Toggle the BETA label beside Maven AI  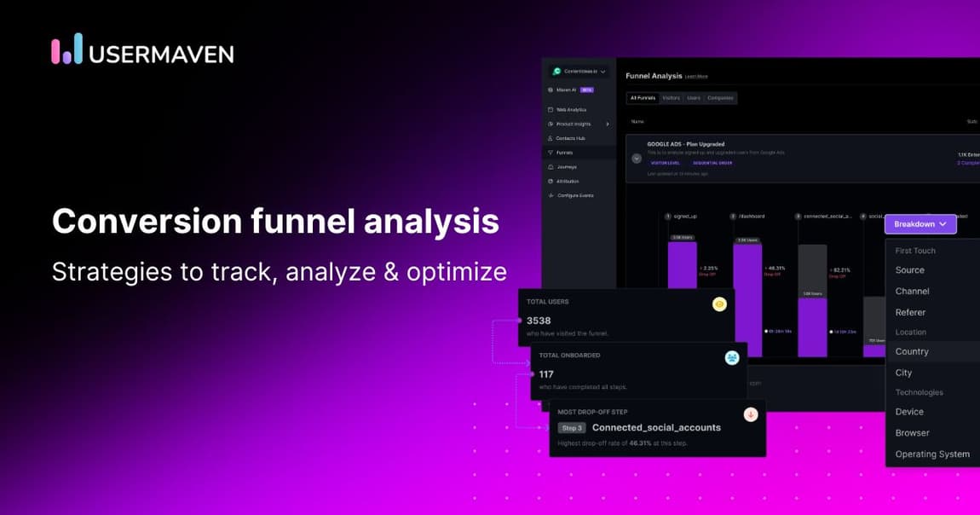pos(588,88)
